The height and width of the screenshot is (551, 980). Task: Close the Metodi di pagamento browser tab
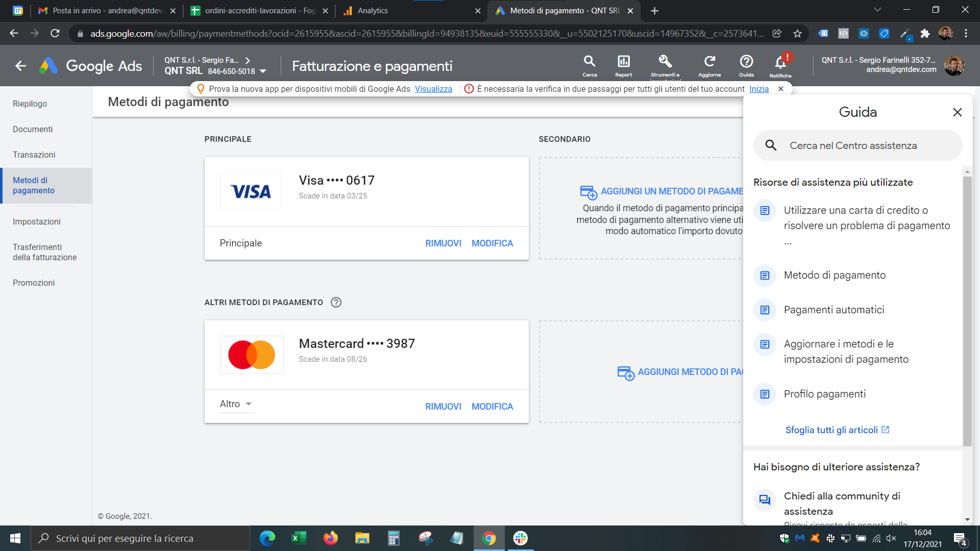[630, 11]
